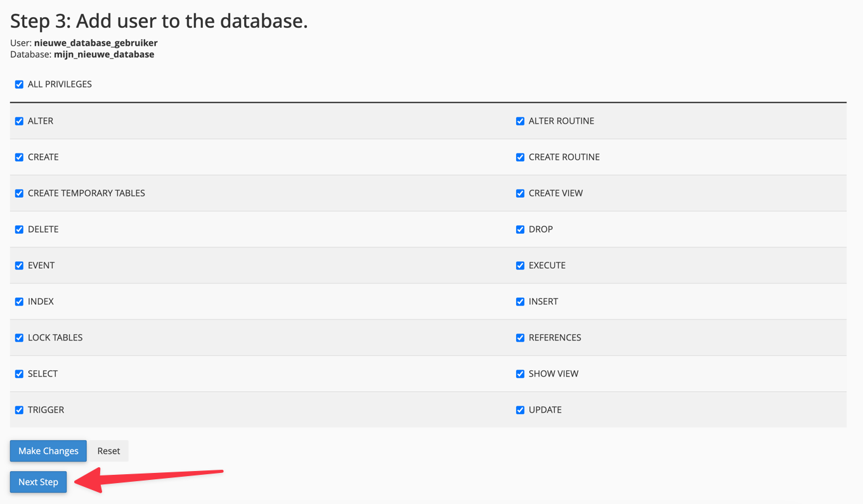Toggle the SELECT privilege checkbox
Viewport: 863px width, 504px height.
coord(19,374)
